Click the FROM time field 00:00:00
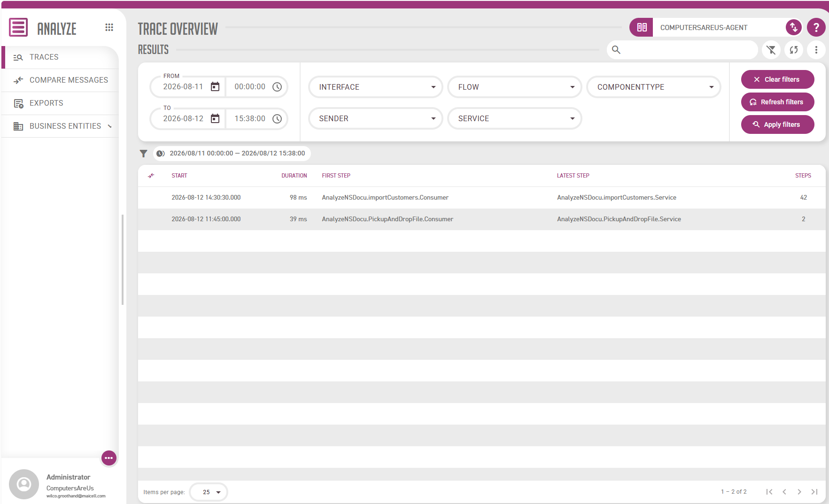Viewport: 829px width, 504px height. [250, 87]
